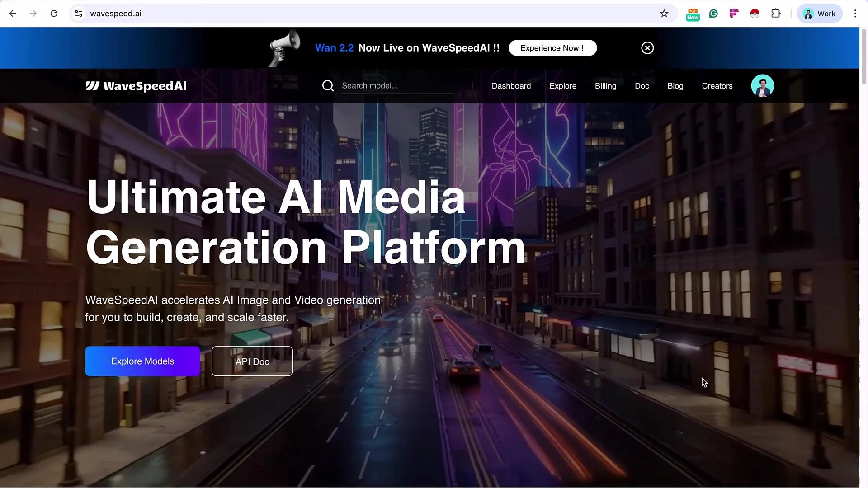Open site information icon in address bar
This screenshot has height=488, width=868.
tap(79, 14)
